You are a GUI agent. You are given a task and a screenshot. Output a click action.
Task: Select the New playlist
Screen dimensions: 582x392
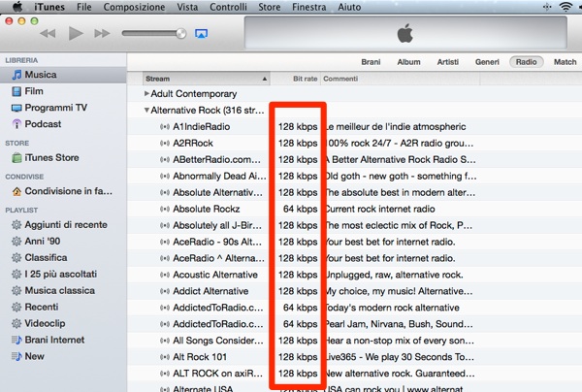pos(63,356)
